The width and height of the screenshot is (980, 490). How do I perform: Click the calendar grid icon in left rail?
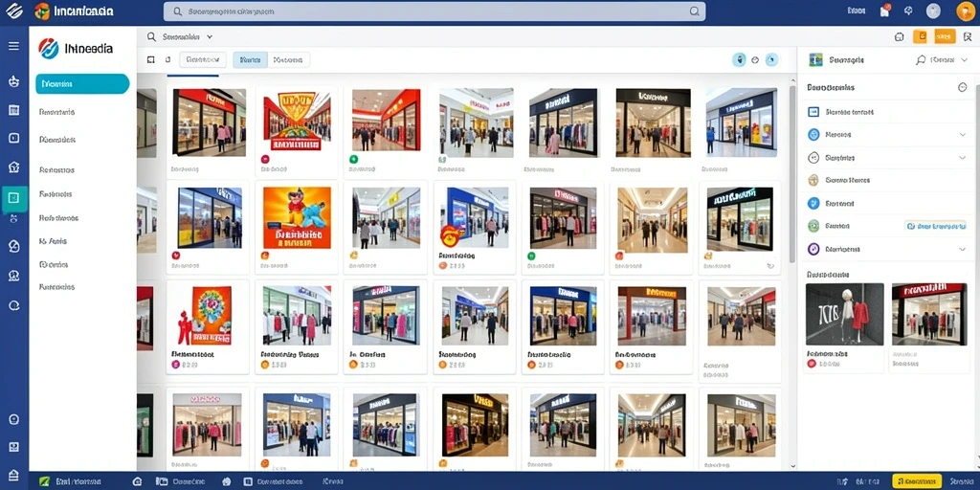[x=13, y=111]
